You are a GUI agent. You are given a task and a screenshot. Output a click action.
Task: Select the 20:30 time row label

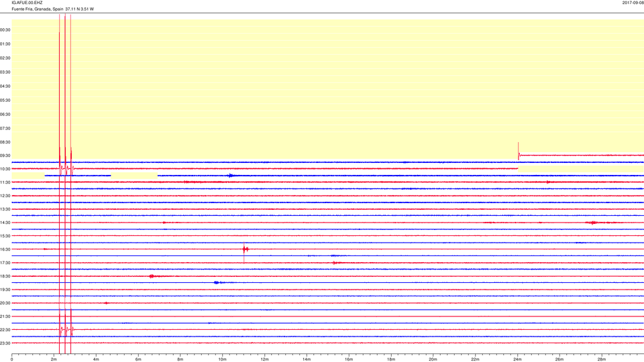click(5, 303)
